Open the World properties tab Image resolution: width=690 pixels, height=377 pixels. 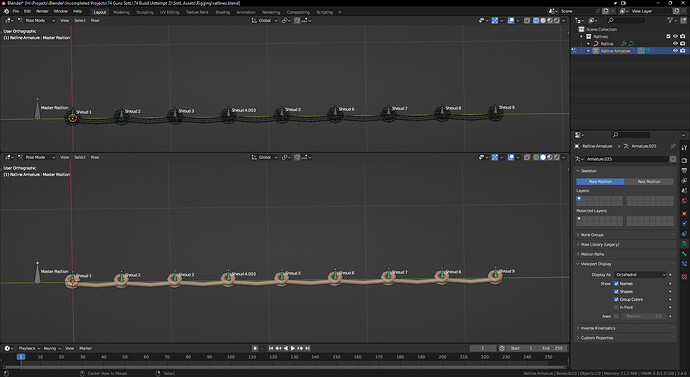point(684,201)
